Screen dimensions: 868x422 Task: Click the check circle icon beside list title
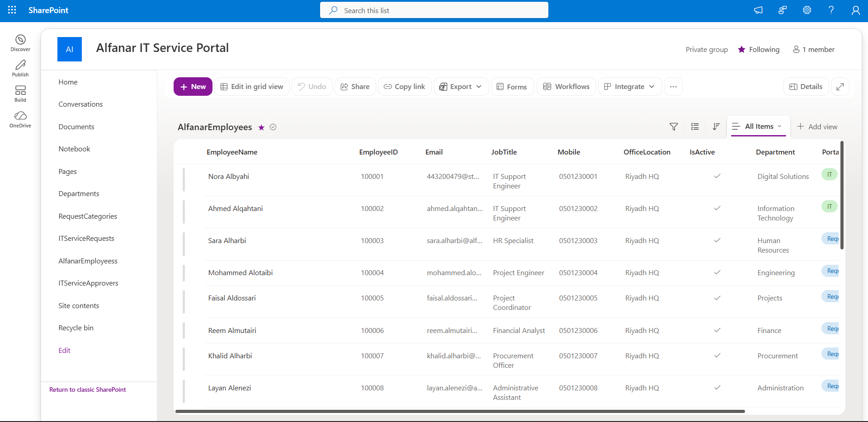(273, 127)
